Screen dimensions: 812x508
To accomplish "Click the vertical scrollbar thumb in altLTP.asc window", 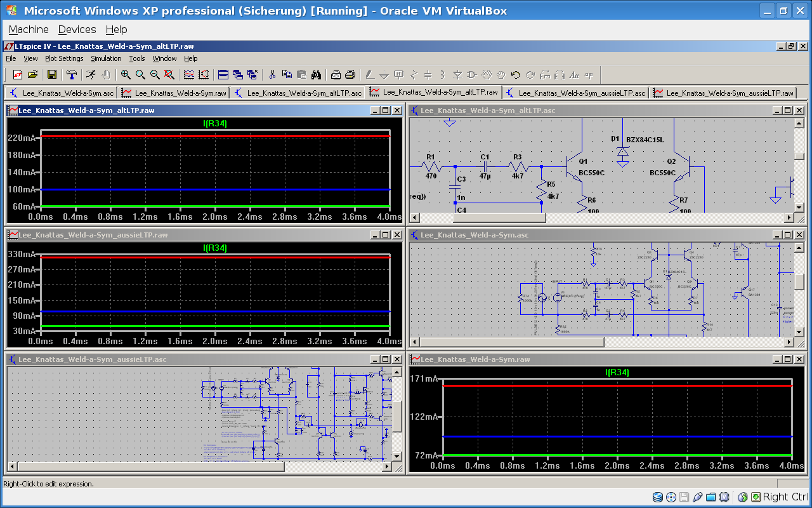I will click(799, 156).
